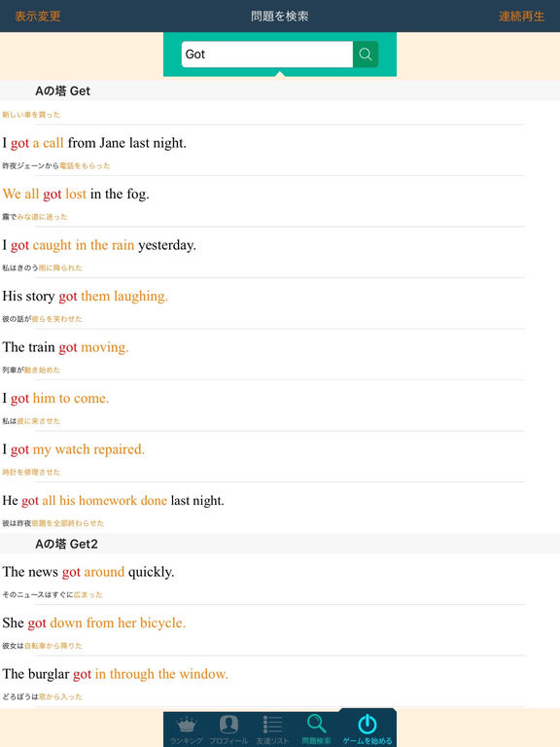Viewport: 560px width, 747px height.
Task: Click the green search magnifier button
Action: pos(366,54)
